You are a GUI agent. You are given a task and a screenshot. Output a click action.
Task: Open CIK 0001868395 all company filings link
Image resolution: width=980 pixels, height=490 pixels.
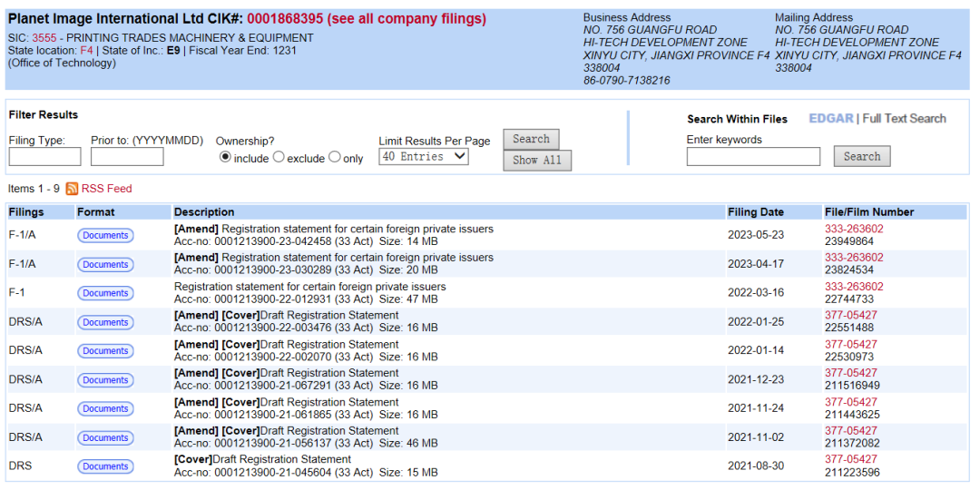(x=367, y=19)
